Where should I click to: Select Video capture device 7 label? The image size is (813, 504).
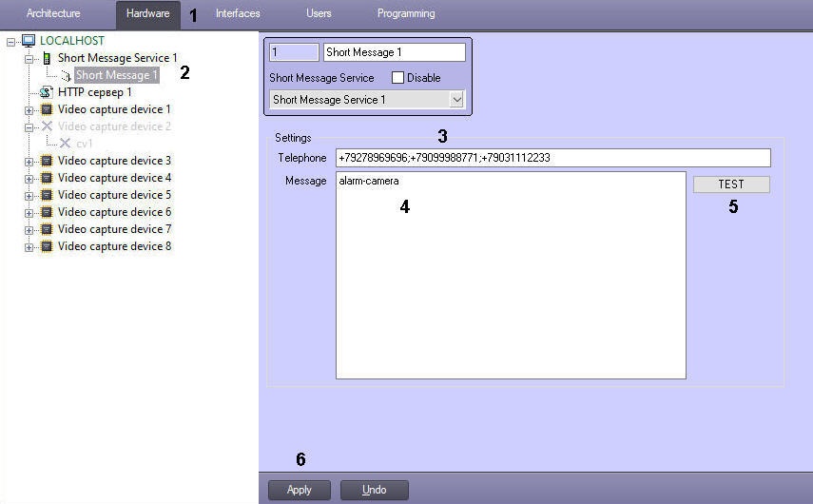point(114,229)
